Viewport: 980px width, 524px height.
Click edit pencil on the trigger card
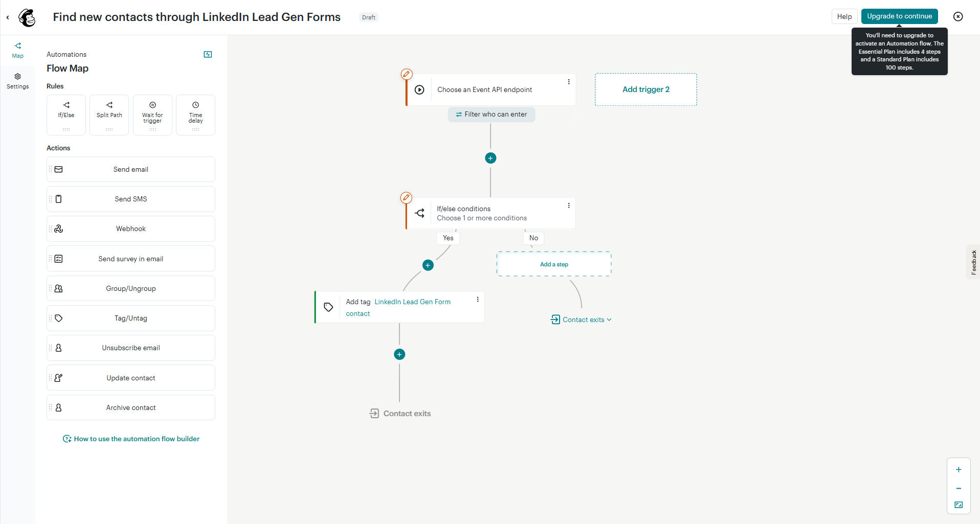[407, 74]
